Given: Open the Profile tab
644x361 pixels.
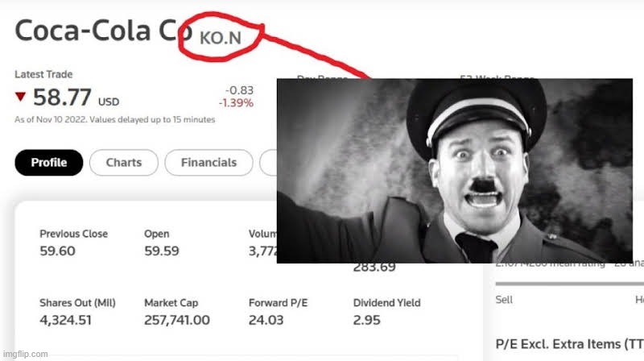Looking at the screenshot, I should pos(49,163).
